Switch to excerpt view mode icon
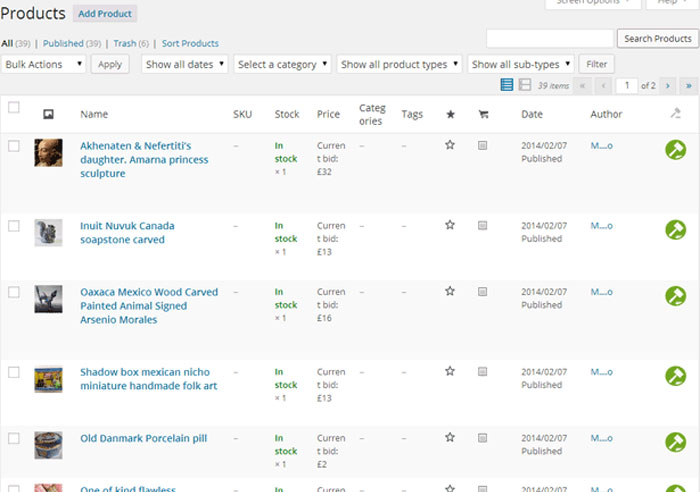Screen dimensions: 700x492 [525, 86]
